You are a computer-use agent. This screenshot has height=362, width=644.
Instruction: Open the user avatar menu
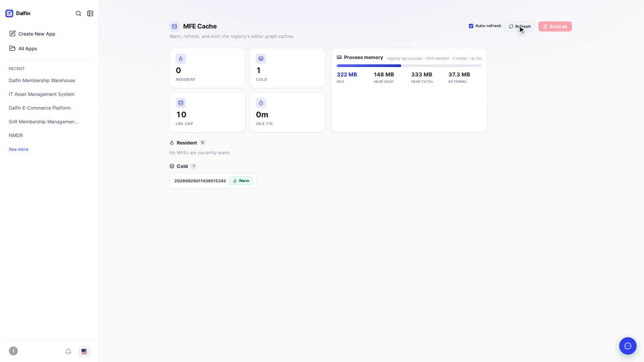coord(13,351)
